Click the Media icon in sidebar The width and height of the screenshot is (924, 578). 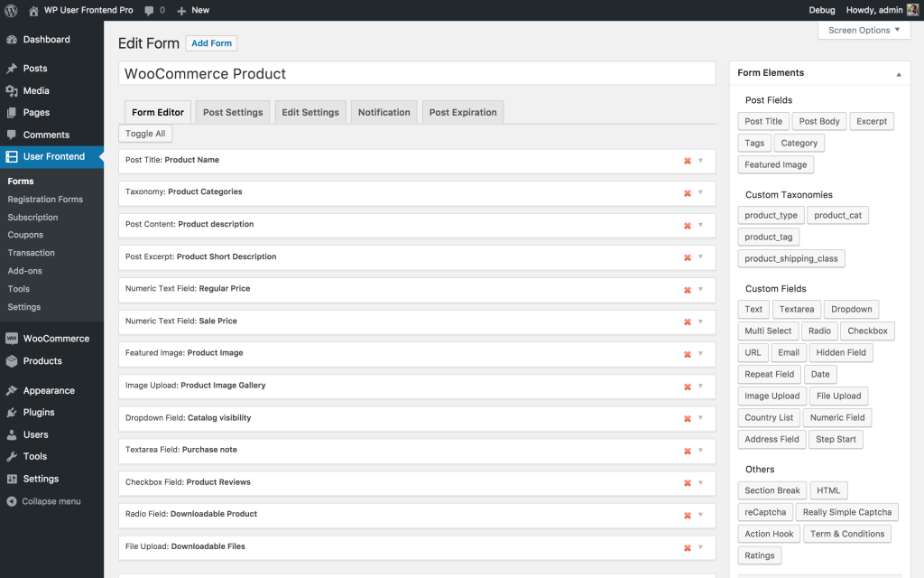click(12, 91)
